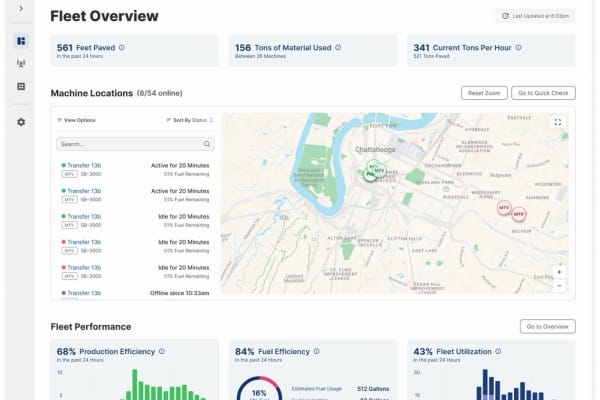Click the 341 Current Tons Per Hour card
The image size is (600, 400).
pyautogui.click(x=491, y=51)
